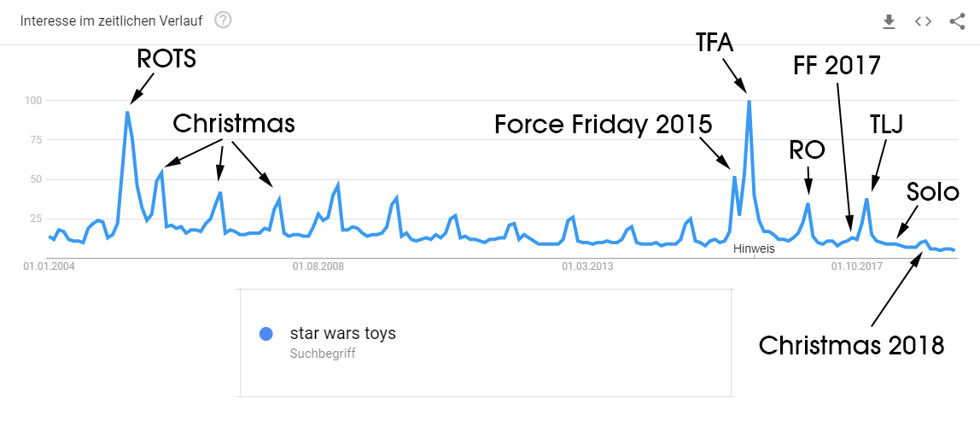The height and width of the screenshot is (427, 980).
Task: Click the 'Suchbegriff' label under legend
Action: 323,353
